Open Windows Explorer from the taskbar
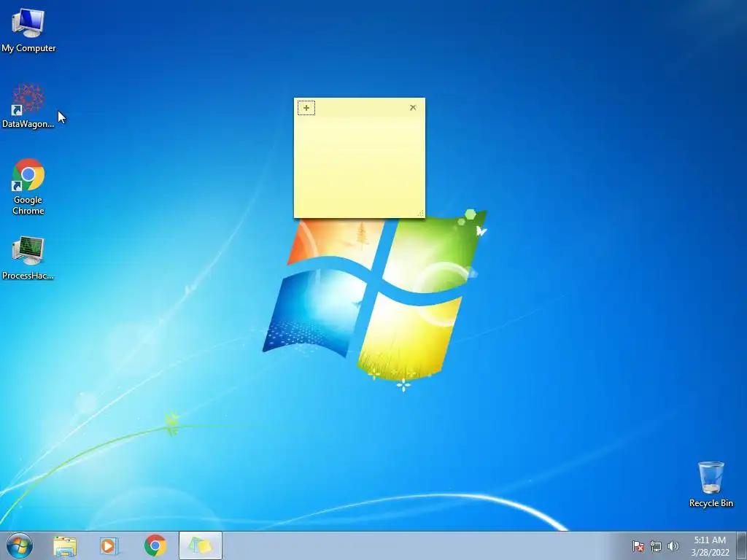Viewport: 747px width, 560px height. pos(65,545)
